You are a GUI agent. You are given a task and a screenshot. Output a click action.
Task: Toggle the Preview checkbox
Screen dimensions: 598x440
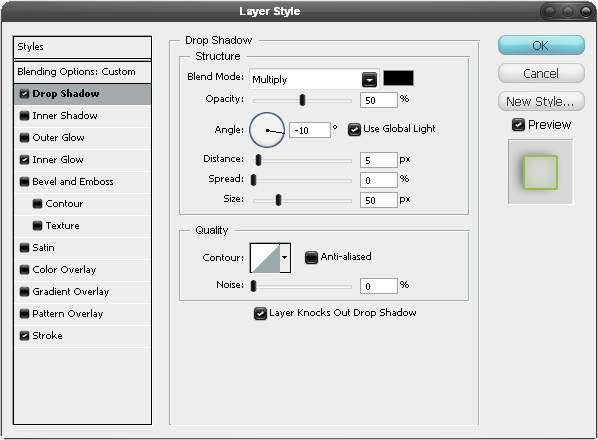point(518,125)
